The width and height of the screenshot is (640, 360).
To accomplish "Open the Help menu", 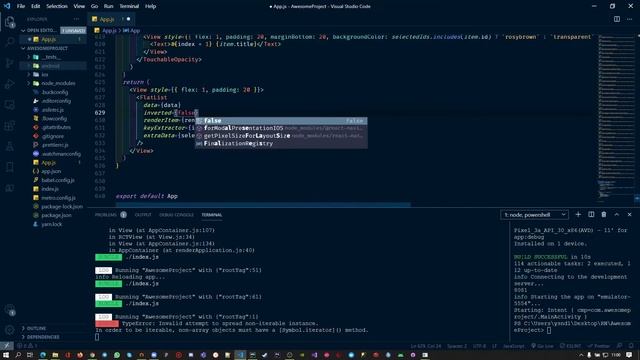I will point(150,6).
